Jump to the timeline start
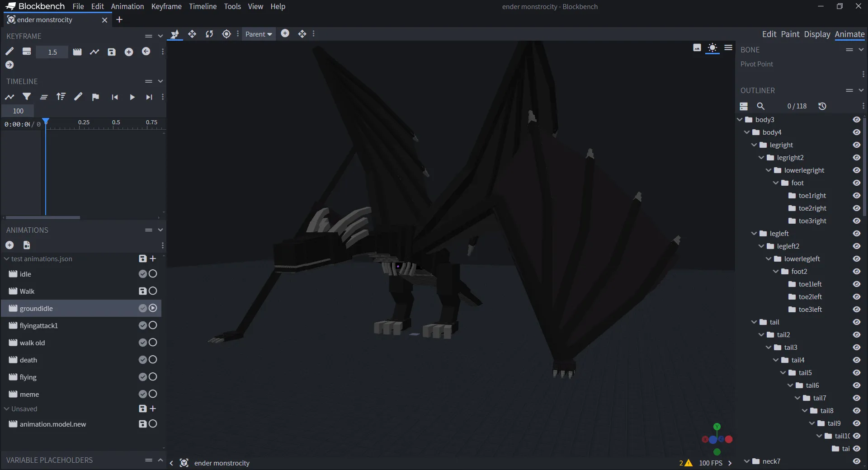This screenshot has width=868, height=470. [115, 97]
